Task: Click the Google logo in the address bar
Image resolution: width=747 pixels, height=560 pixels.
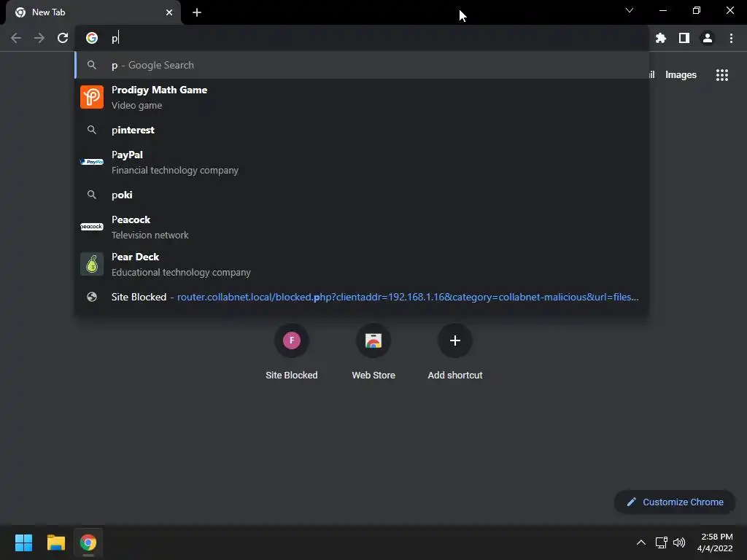Action: coord(92,38)
